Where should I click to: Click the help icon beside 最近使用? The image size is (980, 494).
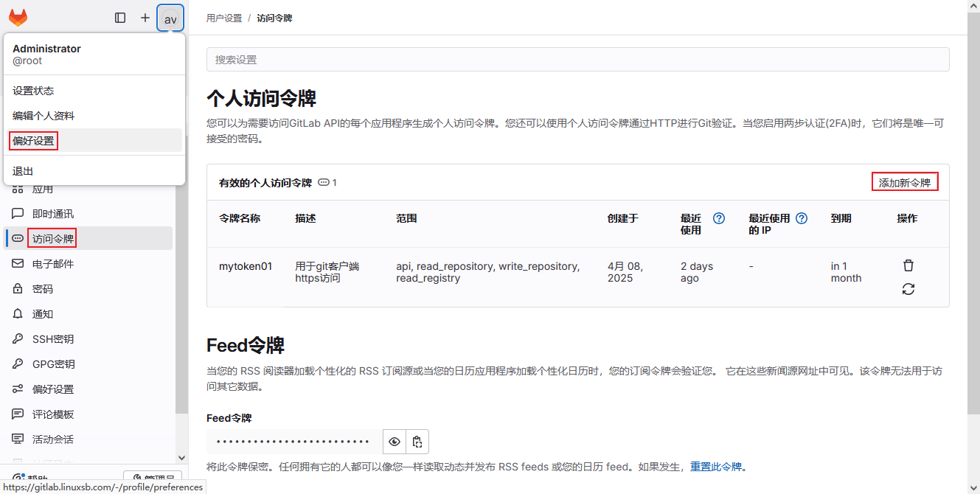pos(719,218)
